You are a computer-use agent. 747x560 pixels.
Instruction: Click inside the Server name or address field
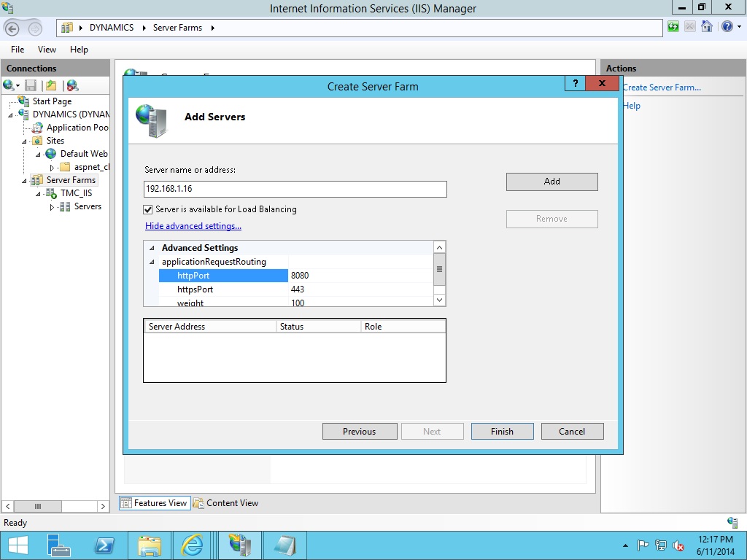tap(295, 189)
